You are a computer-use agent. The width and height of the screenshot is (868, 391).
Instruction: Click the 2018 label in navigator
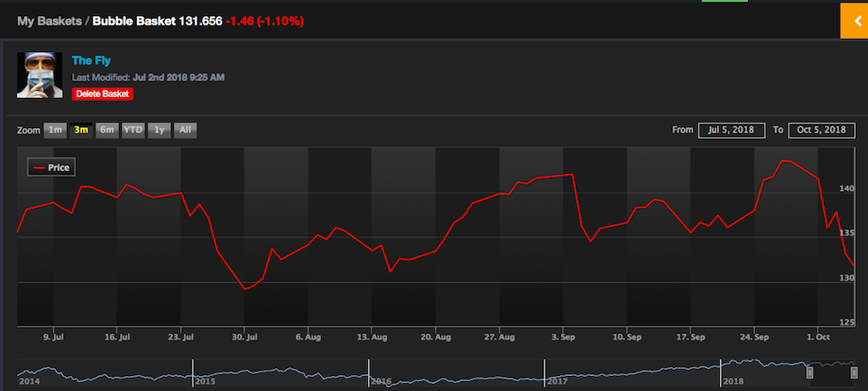pyautogui.click(x=732, y=381)
